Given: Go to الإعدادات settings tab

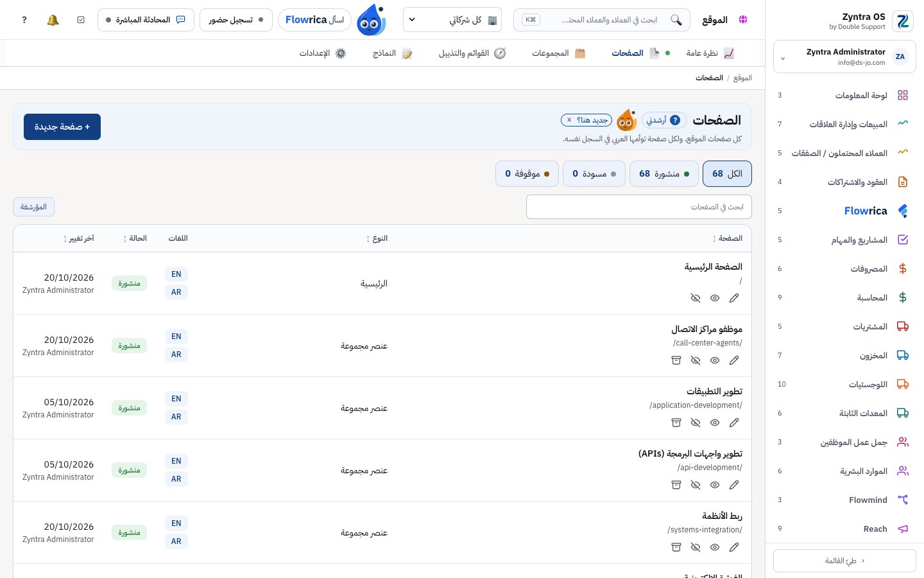Looking at the screenshot, I should click(x=323, y=53).
